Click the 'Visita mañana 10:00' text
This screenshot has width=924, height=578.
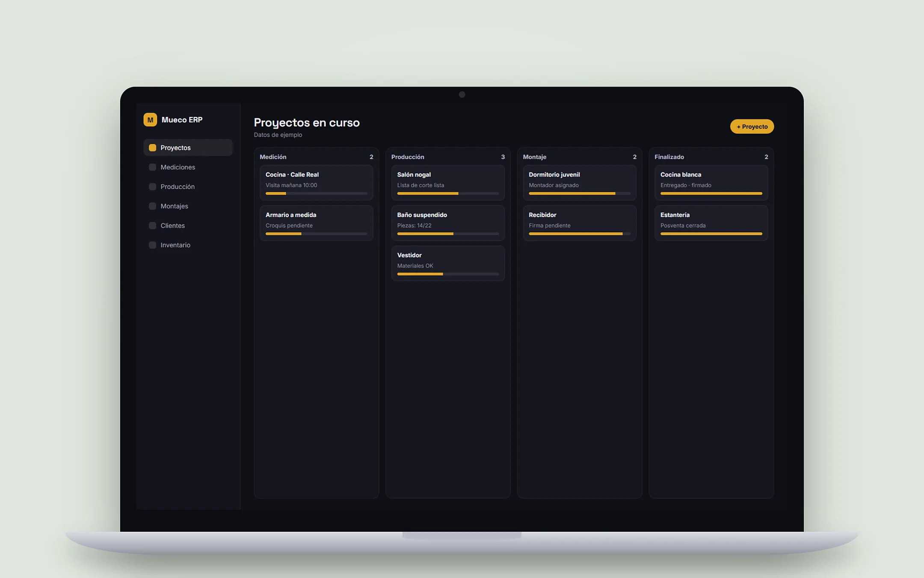(x=291, y=185)
